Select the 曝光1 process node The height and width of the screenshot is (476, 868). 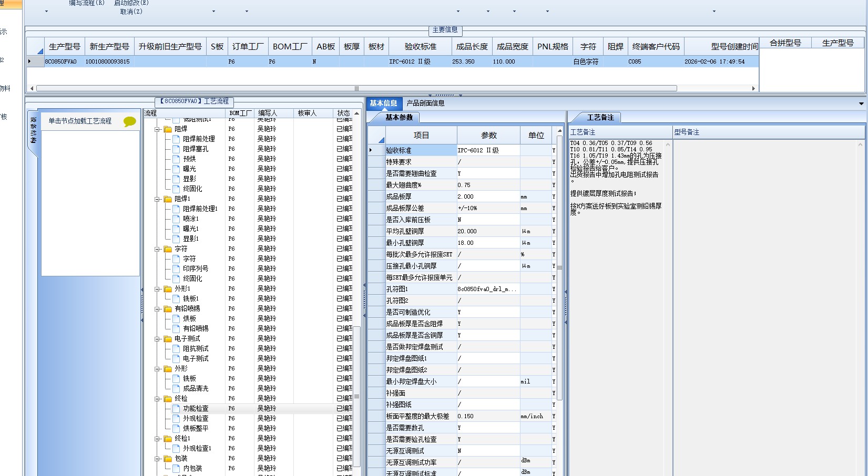[x=191, y=229]
